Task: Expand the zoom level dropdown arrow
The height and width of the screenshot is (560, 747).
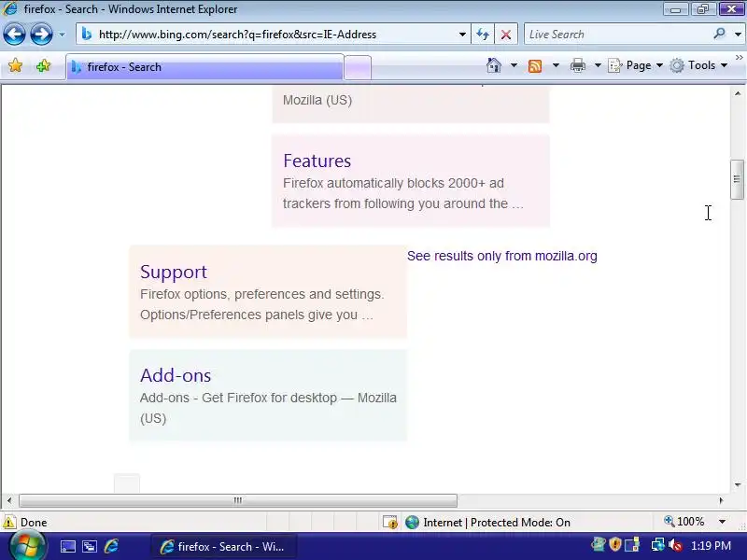Action: [x=722, y=522]
